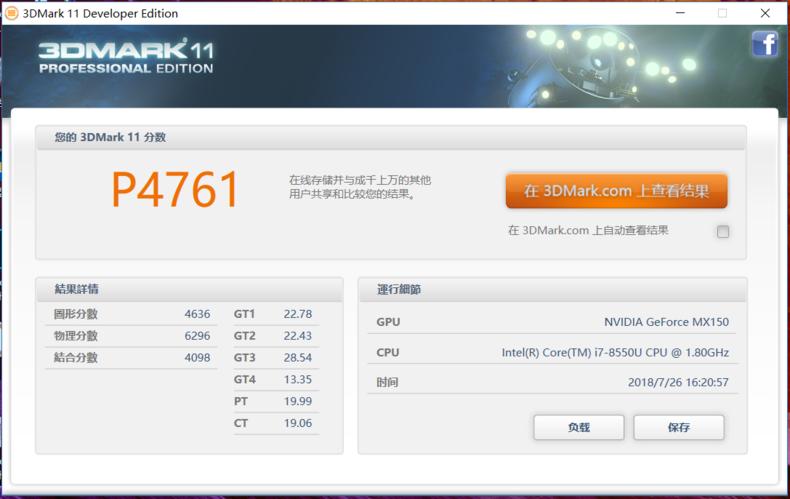790x499 pixels.
Task: Click the 负载 (Load) button
Action: (578, 427)
